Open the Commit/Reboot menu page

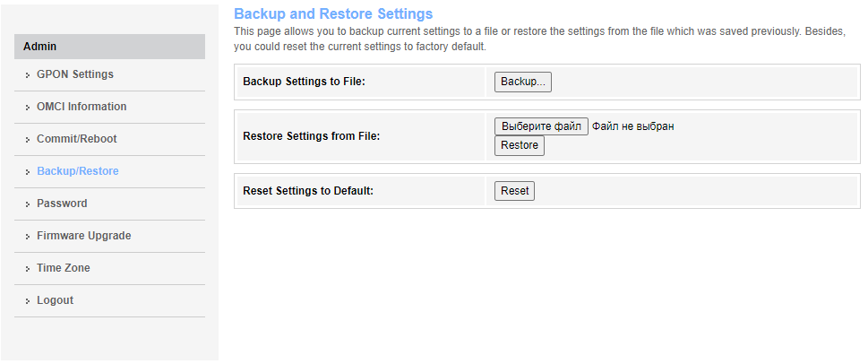[x=76, y=139]
